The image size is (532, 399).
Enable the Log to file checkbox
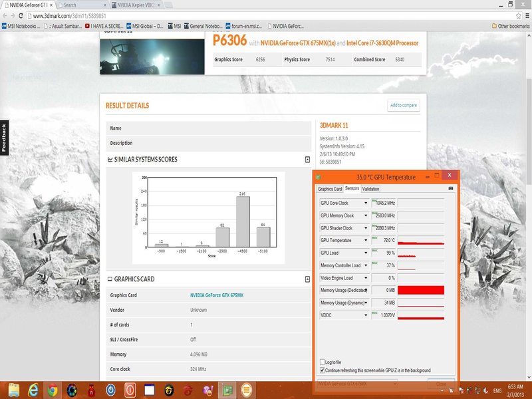tap(322, 362)
